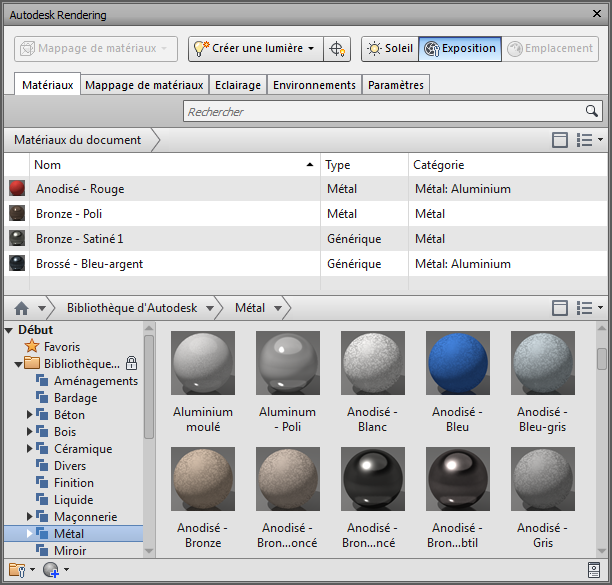Select Bronze - Poli material swatch

(x=17, y=213)
